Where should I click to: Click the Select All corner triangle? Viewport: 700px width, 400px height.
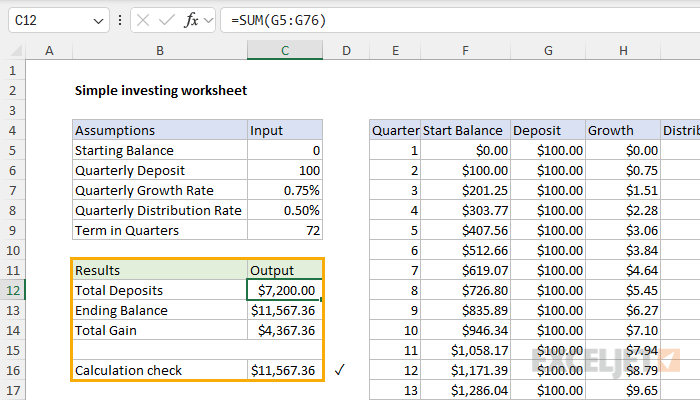click(16, 50)
